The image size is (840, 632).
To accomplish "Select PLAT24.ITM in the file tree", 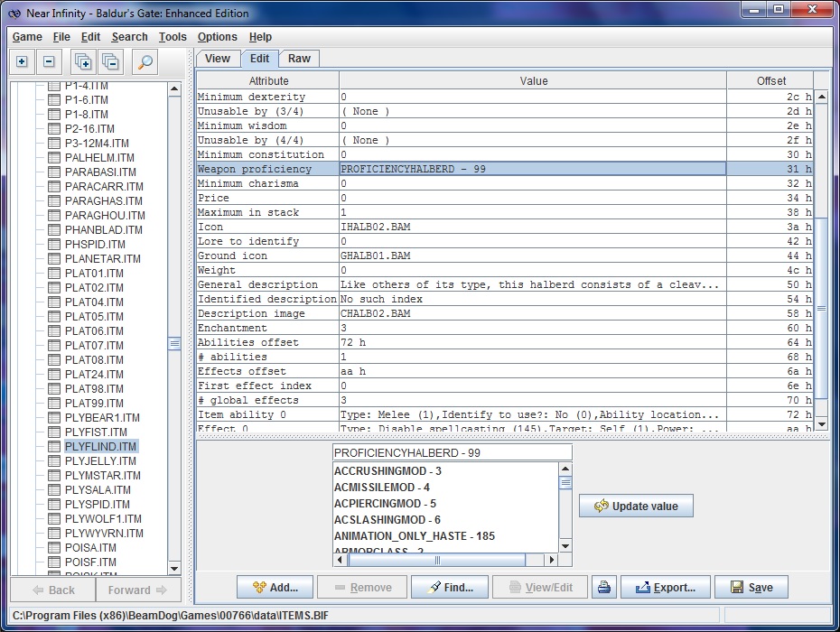I will (94, 374).
